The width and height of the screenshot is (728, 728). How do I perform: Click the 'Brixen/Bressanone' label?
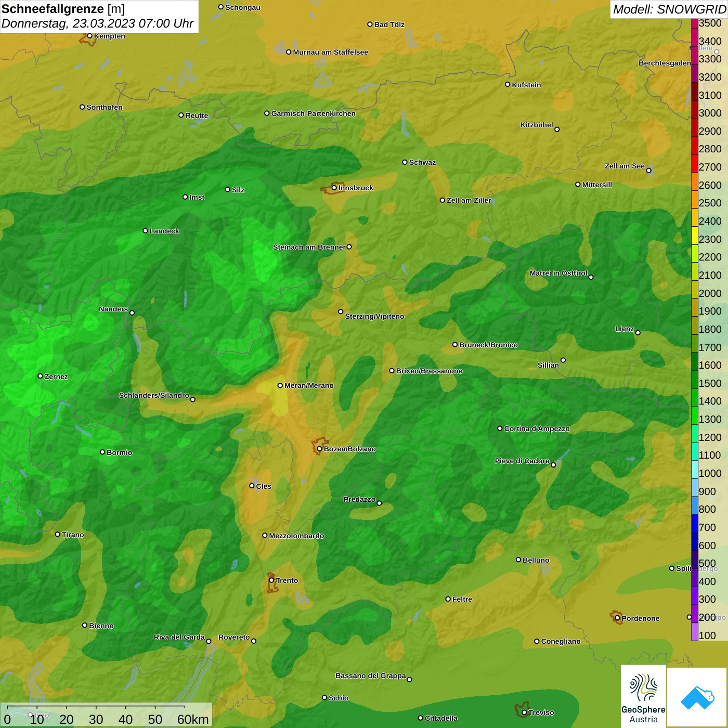(429, 371)
